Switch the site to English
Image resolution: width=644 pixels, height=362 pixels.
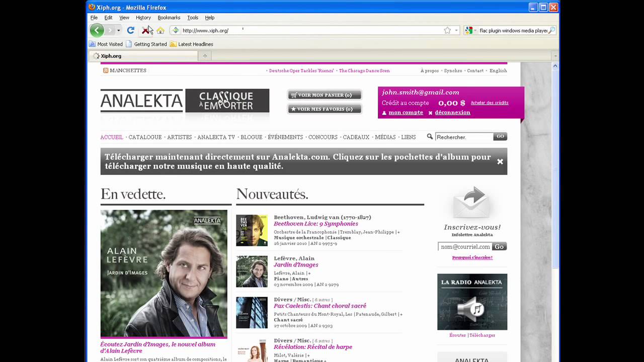point(498,71)
